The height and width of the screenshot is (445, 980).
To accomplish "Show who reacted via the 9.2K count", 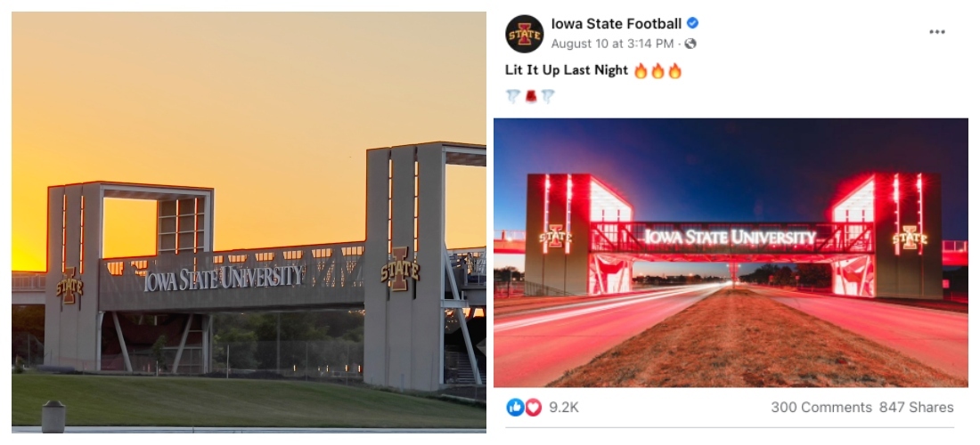I will coord(564,407).
